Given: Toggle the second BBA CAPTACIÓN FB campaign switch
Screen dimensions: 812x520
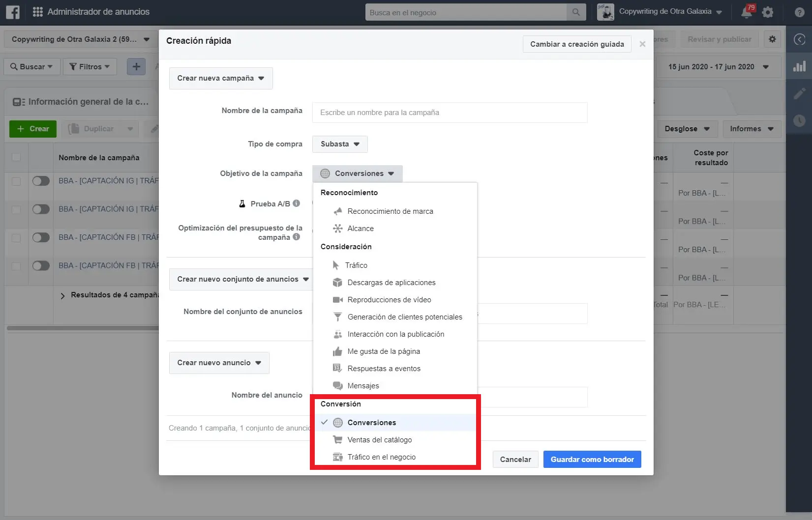Looking at the screenshot, I should tap(41, 265).
